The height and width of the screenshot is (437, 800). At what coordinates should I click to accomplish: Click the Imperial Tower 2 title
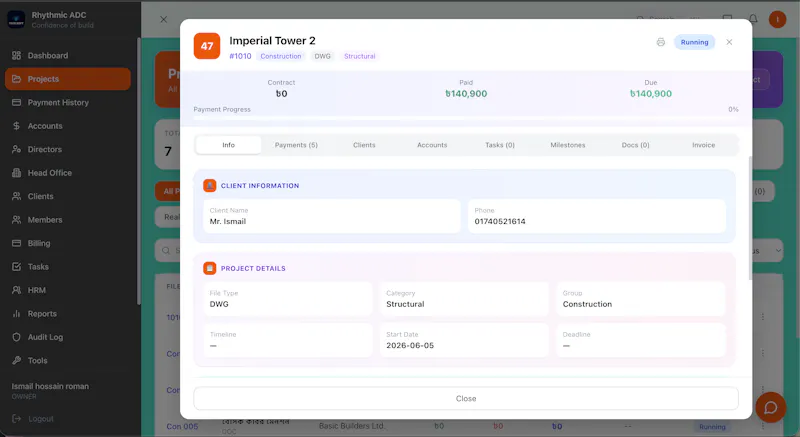tap(272, 41)
